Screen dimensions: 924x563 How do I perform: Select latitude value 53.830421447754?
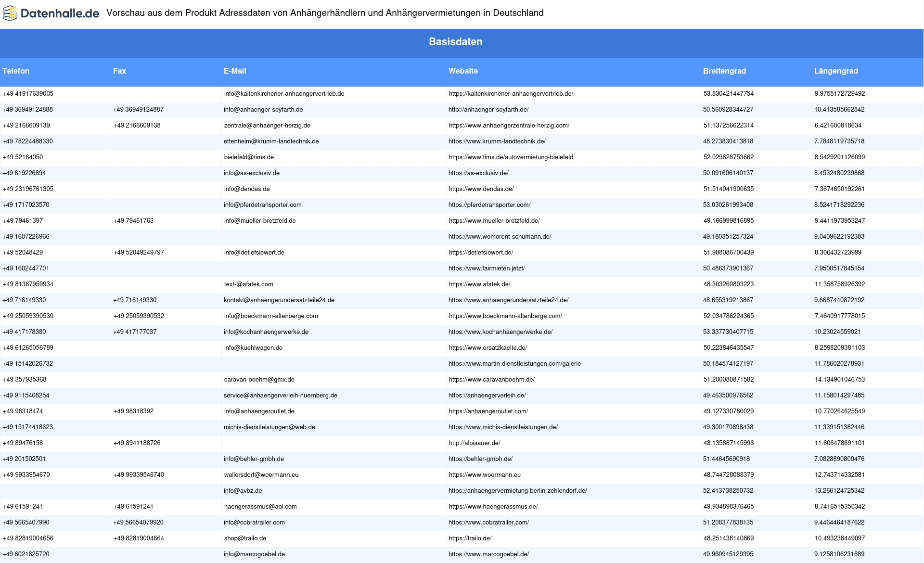tap(729, 94)
